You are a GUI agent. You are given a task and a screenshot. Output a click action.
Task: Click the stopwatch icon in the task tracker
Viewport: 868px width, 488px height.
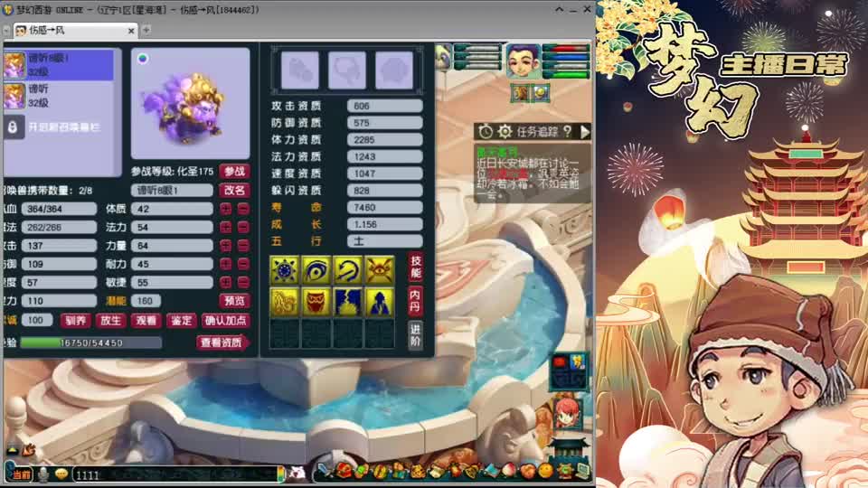(486, 132)
